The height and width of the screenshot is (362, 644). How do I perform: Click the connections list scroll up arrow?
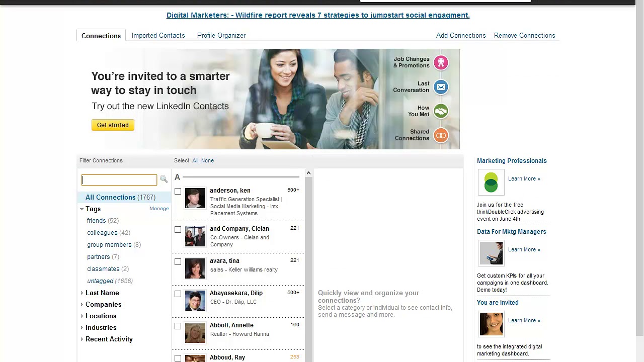click(x=308, y=173)
